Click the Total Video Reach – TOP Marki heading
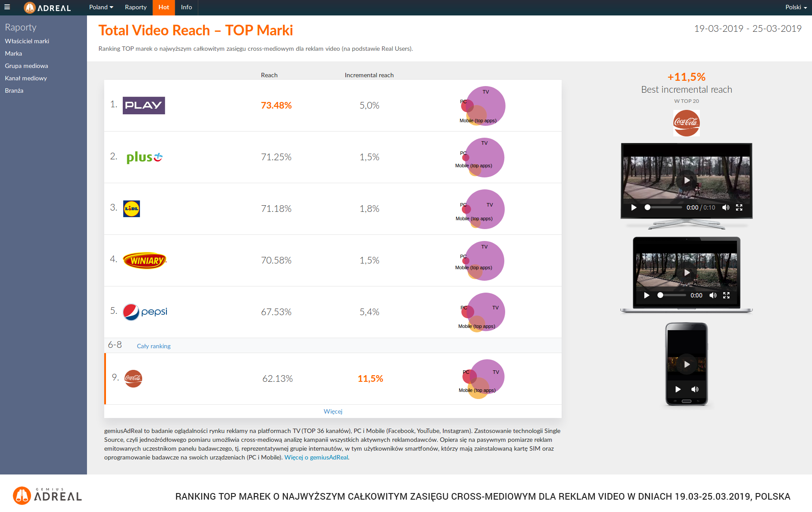The image size is (812, 512). point(196,30)
